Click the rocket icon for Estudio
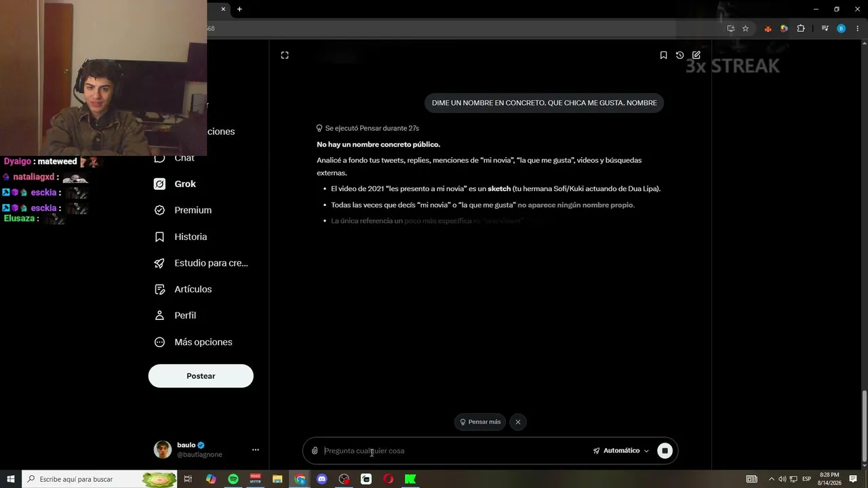Viewport: 868px width, 488px height. (159, 263)
